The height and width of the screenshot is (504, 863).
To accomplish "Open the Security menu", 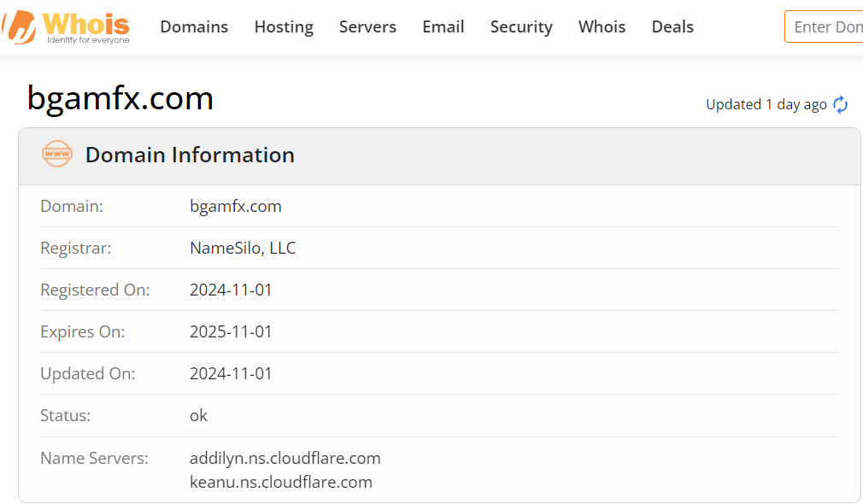I will tap(521, 26).
